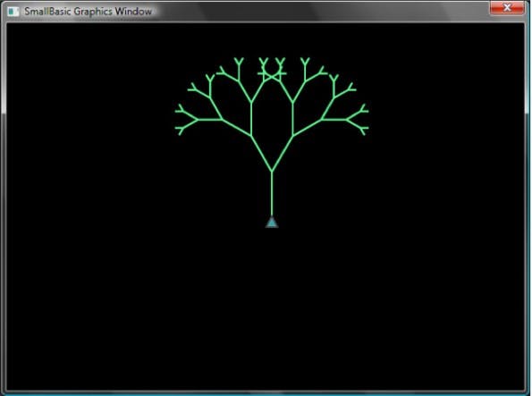Image resolution: width=532 pixels, height=396 pixels.
Task: Click the left diagonal main branch of tree
Action: [261, 154]
